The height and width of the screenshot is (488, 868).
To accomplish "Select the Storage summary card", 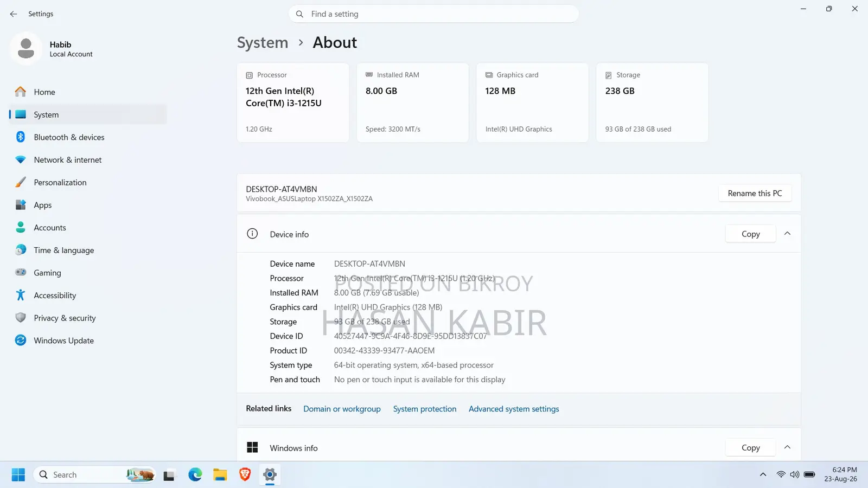I will click(652, 103).
